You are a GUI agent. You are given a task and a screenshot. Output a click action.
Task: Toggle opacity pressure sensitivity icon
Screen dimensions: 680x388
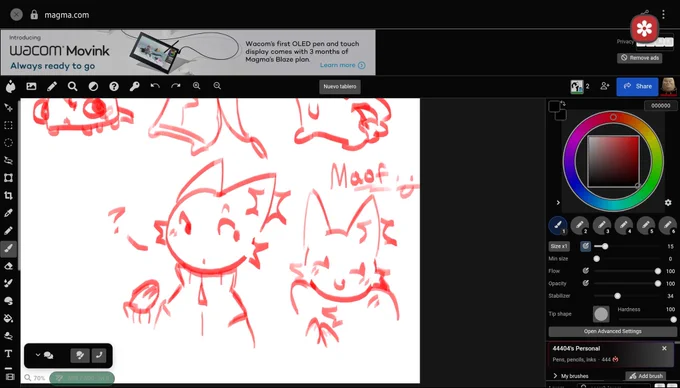(x=585, y=284)
